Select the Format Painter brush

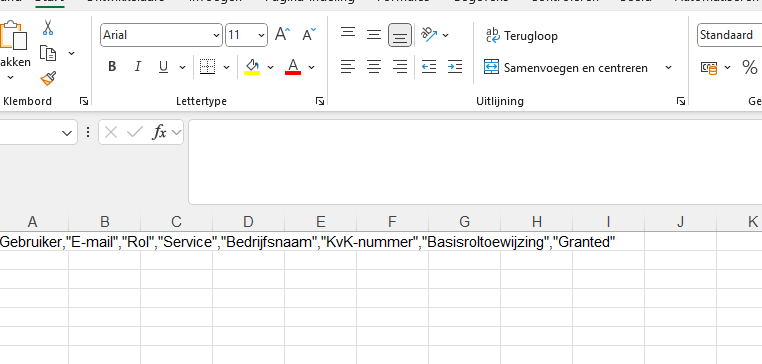pyautogui.click(x=48, y=78)
